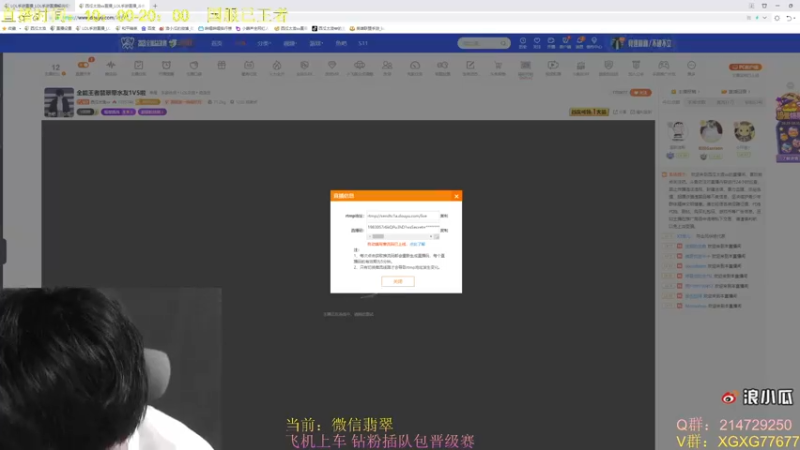
Task: Click the flame droplet toolbar icon
Action: (x=277, y=65)
